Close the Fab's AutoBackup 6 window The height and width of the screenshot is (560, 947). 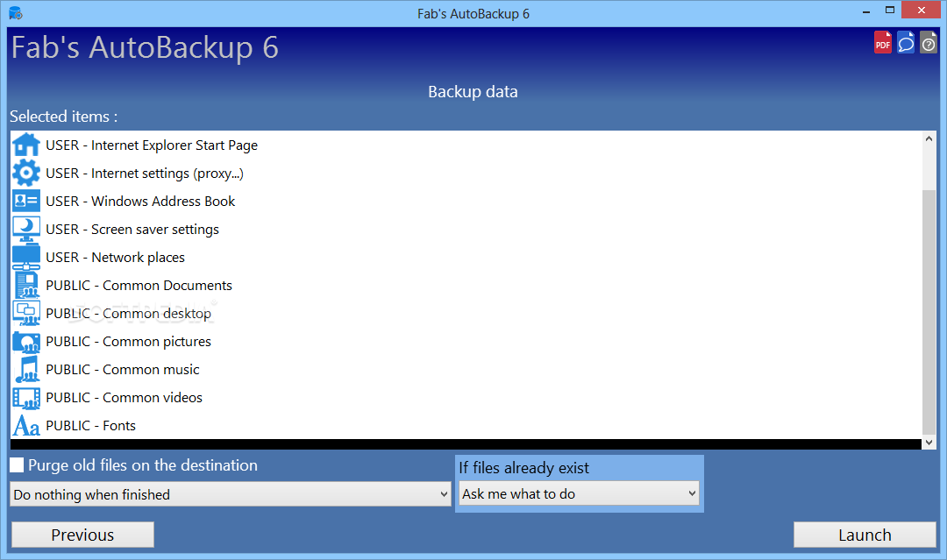pos(921,11)
